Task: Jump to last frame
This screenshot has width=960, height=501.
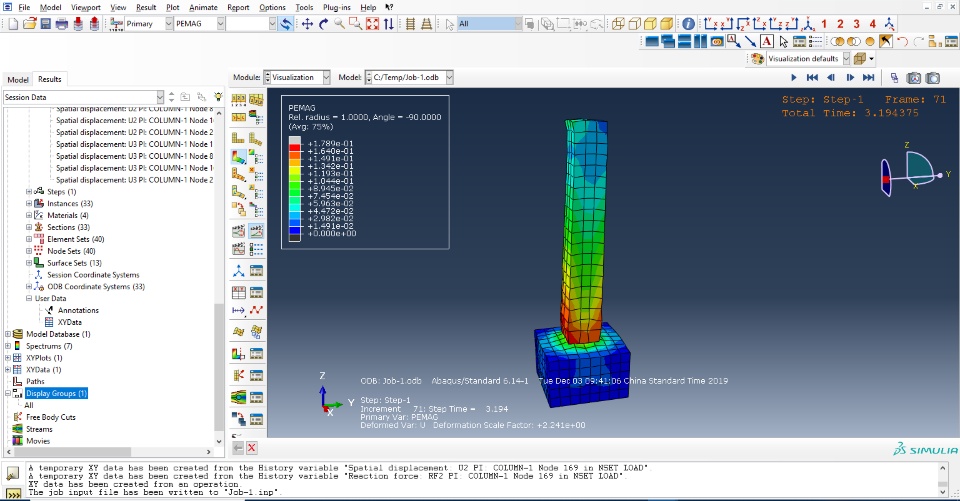Action: [x=869, y=78]
